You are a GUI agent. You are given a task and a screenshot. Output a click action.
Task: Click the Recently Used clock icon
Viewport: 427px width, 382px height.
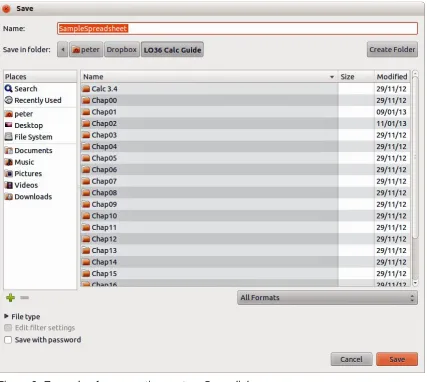pos(9,100)
